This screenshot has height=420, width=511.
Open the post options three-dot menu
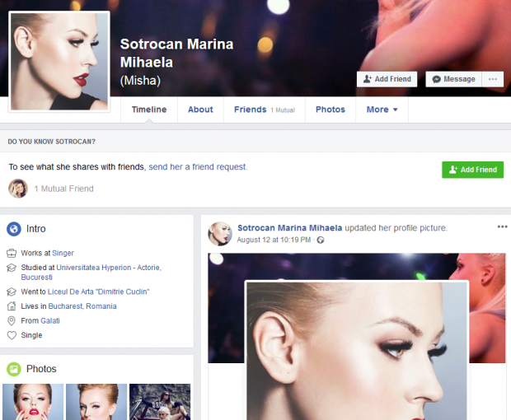[x=502, y=227]
